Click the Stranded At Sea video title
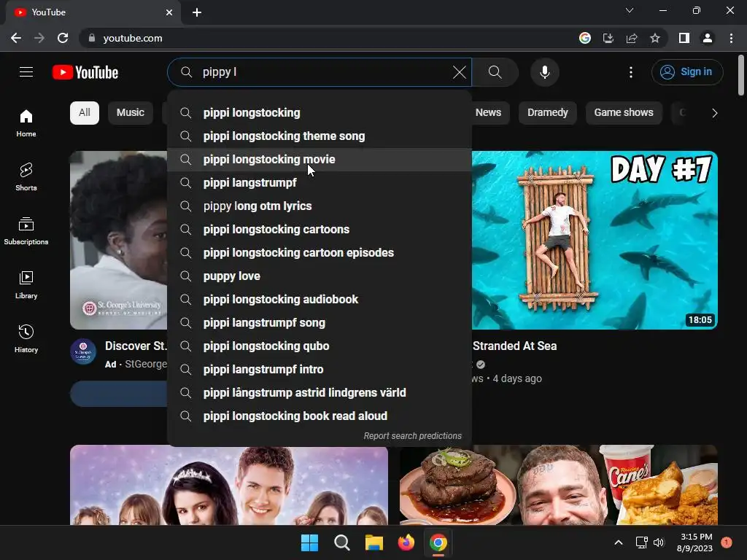The height and width of the screenshot is (560, 747). (514, 346)
